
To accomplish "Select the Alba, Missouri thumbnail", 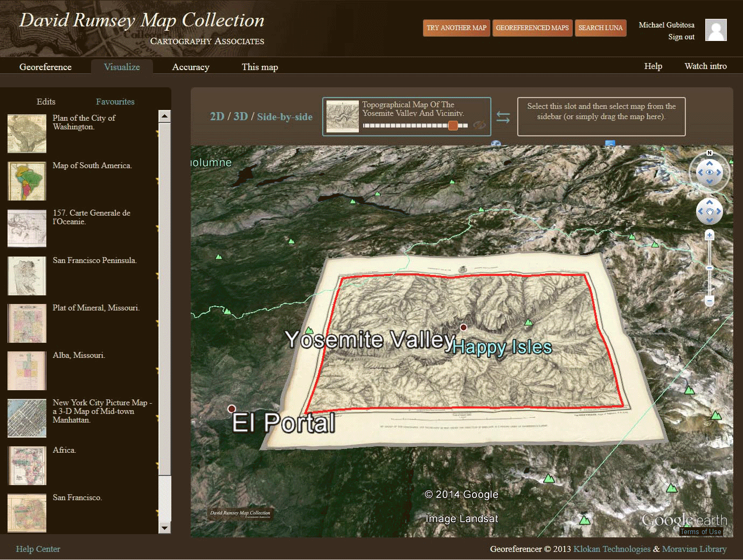I will (x=27, y=371).
